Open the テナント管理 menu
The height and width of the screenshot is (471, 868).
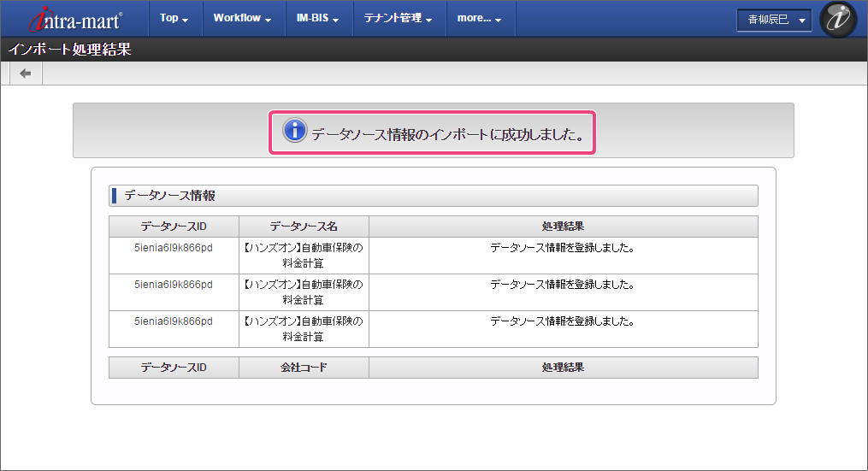[398, 18]
